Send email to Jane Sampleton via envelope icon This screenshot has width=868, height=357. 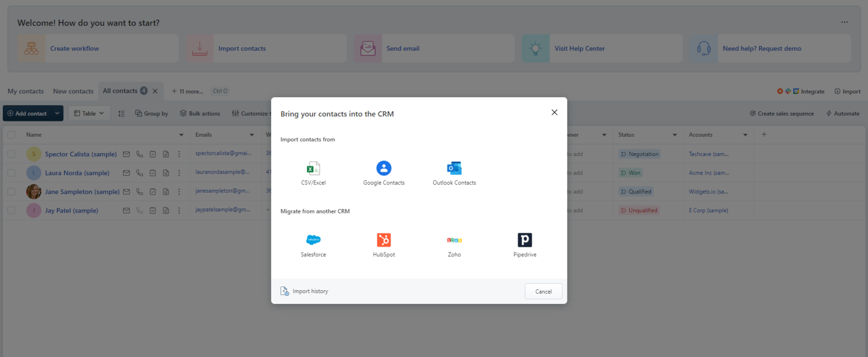pos(126,191)
